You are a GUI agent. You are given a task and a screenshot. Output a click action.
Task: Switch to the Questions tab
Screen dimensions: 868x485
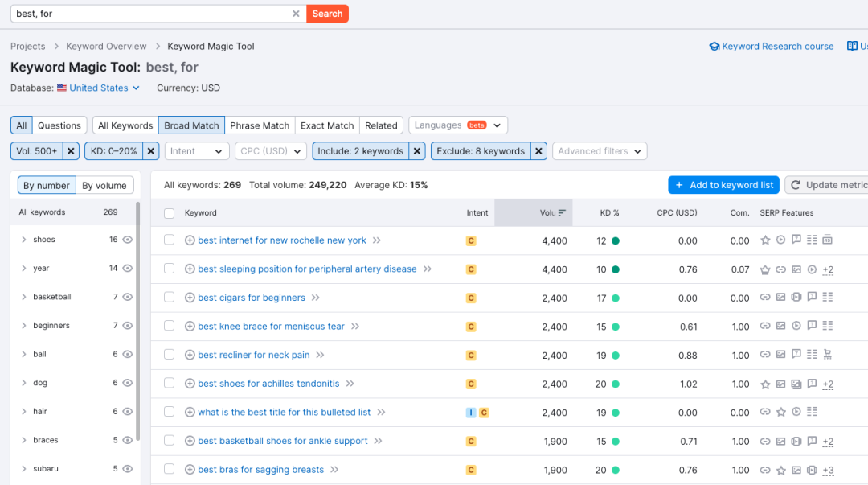click(x=59, y=125)
